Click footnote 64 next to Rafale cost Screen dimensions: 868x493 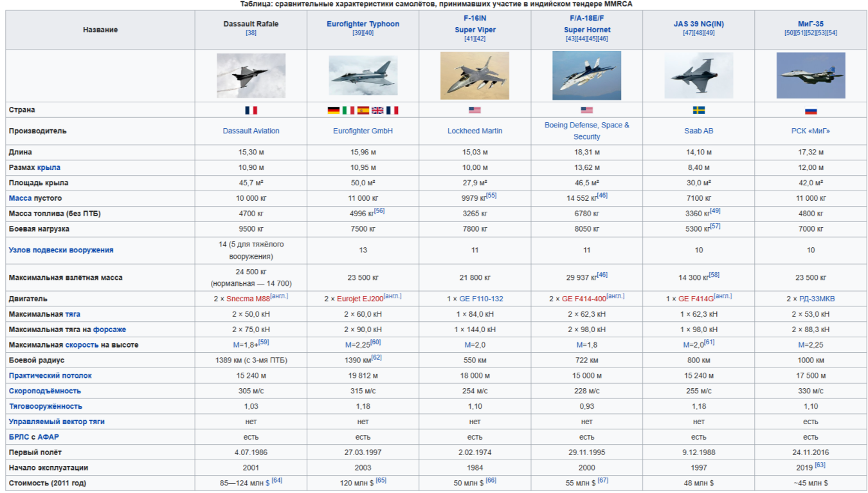(276, 480)
